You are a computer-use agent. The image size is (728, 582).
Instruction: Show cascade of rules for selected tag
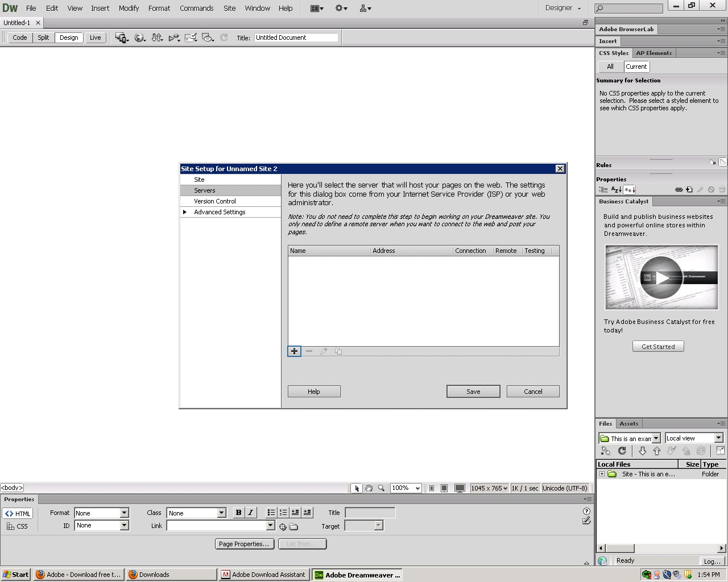coord(722,162)
